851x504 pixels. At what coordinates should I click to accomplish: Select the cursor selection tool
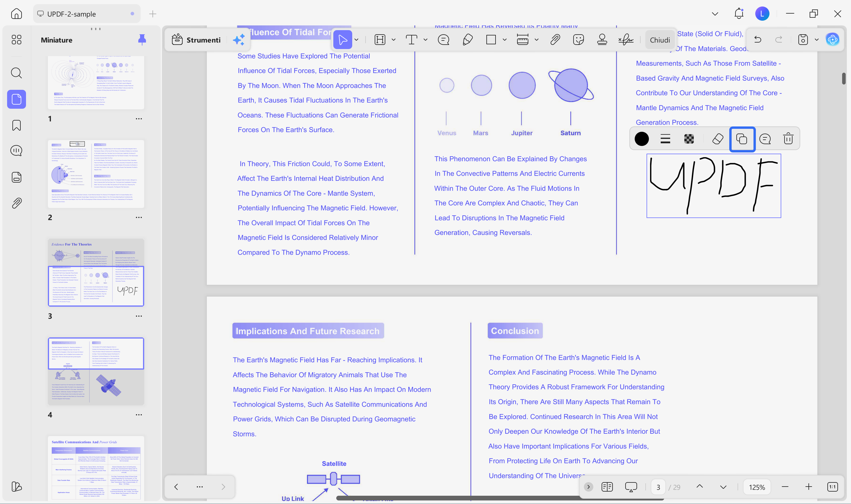(342, 40)
